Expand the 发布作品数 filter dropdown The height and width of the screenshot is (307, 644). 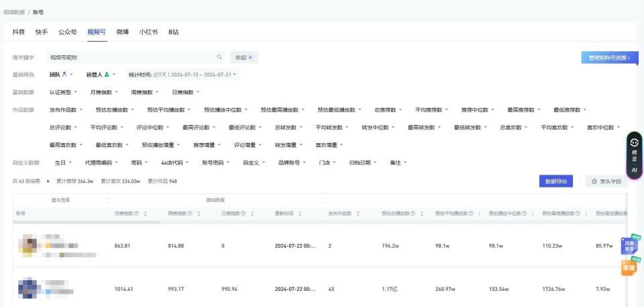66,110
